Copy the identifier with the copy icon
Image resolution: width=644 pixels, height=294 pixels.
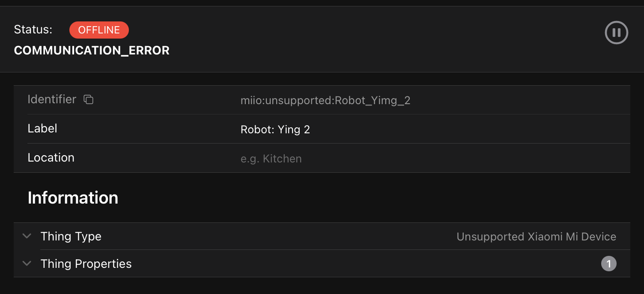(88, 99)
